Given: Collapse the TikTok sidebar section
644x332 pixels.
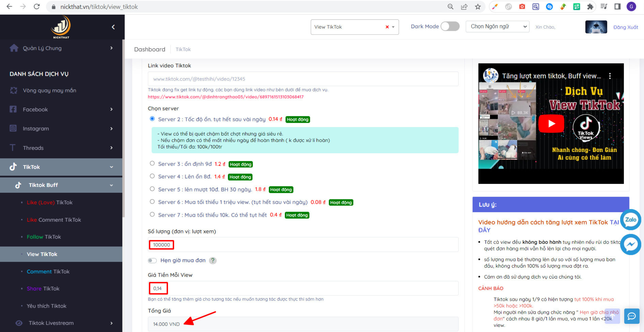Looking at the screenshot, I should (x=61, y=167).
